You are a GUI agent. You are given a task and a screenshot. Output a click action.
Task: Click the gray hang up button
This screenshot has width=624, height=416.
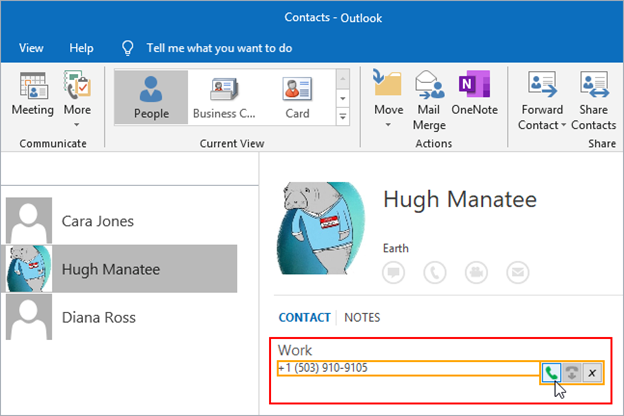572,373
